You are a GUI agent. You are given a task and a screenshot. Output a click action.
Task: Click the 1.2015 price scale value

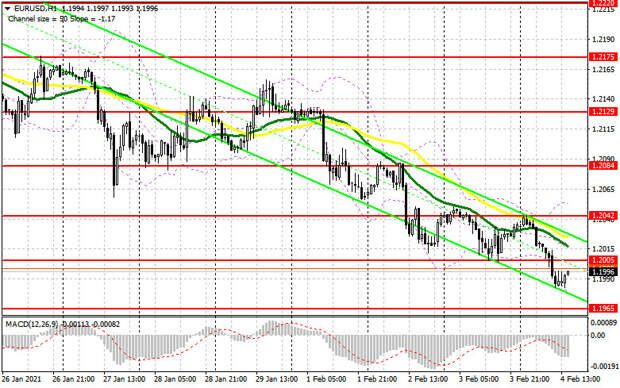click(604, 249)
